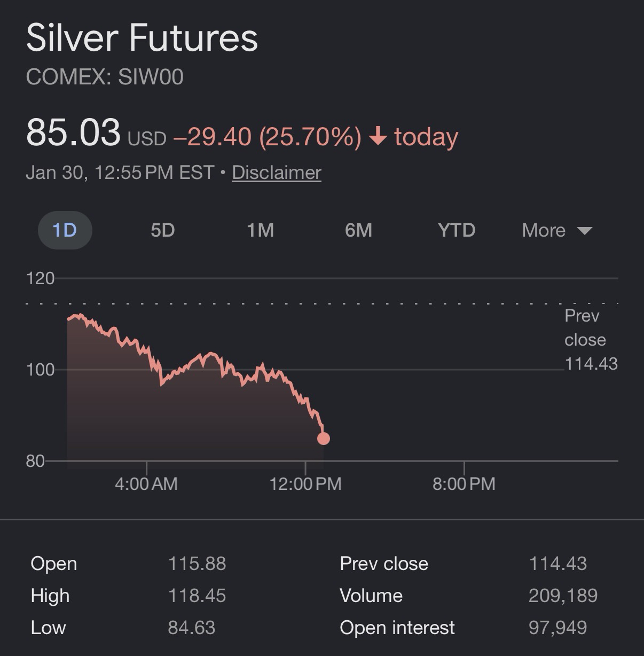Viewport: 644px width, 656px height.
Task: Open the Disclaimer link
Action: tap(277, 173)
